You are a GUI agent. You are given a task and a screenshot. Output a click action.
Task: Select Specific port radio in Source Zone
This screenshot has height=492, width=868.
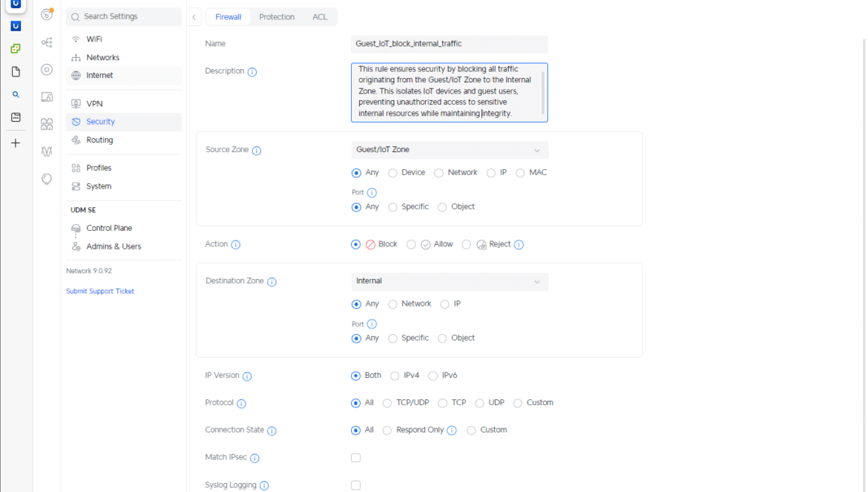(392, 208)
